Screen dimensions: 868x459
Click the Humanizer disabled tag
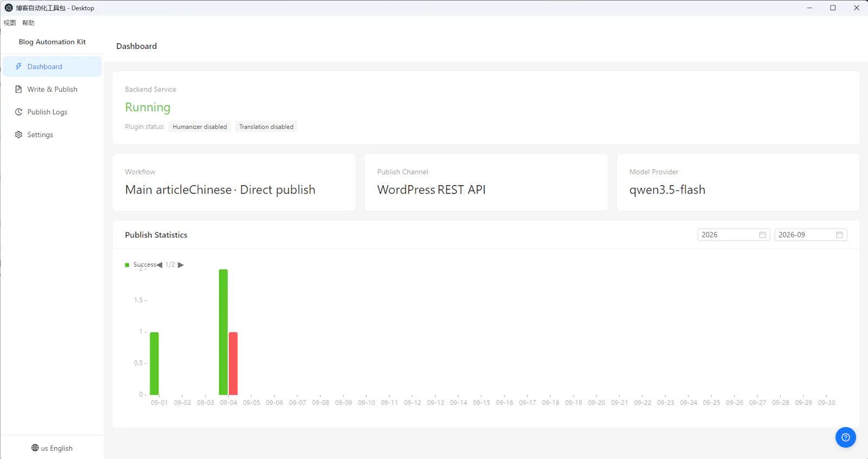coord(200,127)
